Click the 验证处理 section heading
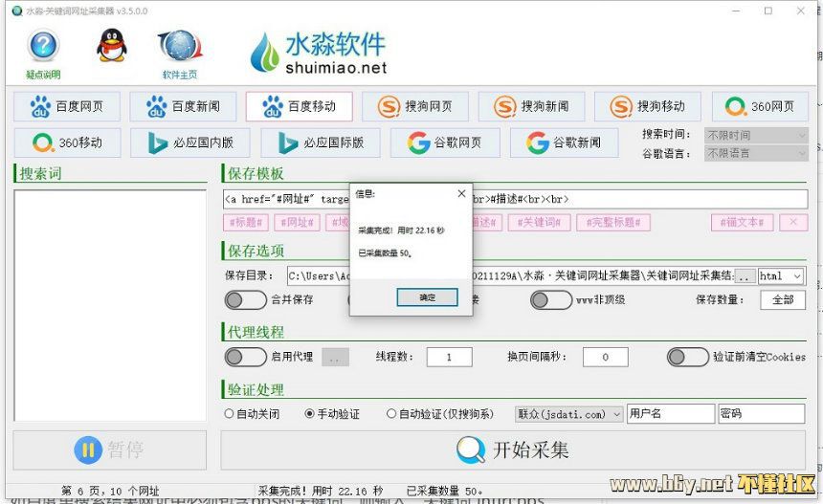The height and width of the screenshot is (504, 823). 256,389
